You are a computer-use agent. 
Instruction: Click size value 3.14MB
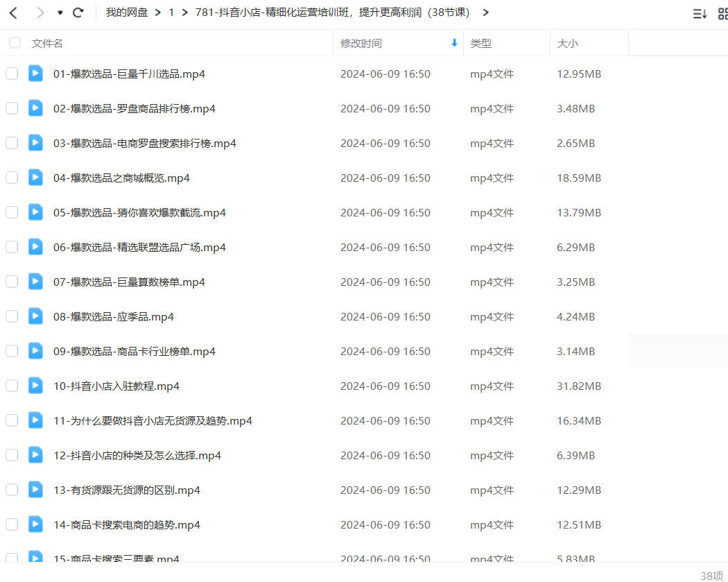tap(575, 352)
